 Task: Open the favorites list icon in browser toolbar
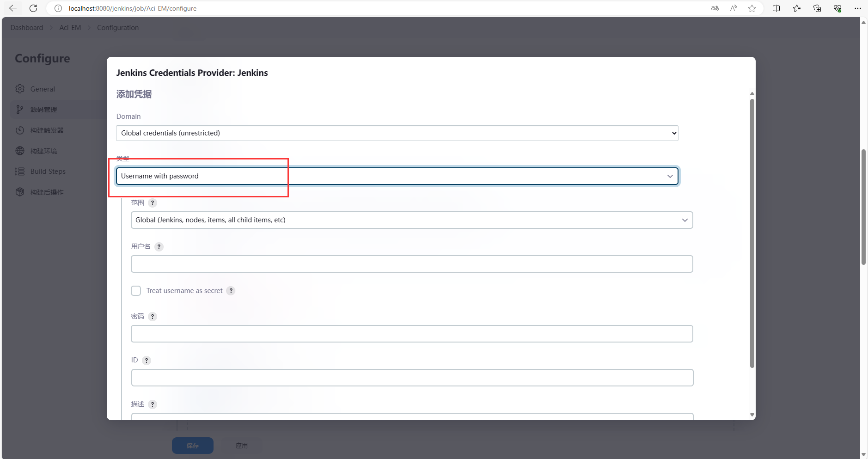(x=797, y=8)
